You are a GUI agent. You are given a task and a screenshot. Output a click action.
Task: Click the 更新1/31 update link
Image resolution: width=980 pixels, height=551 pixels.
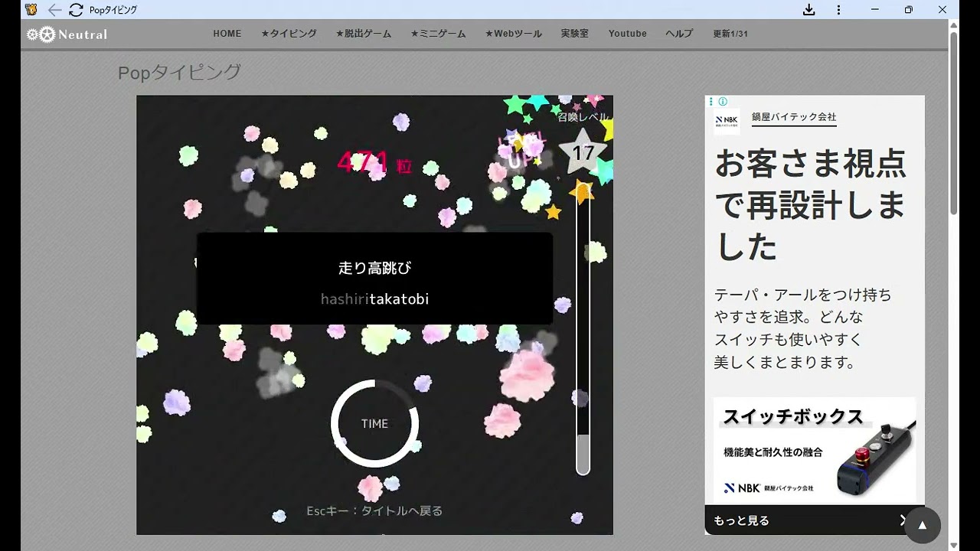click(x=730, y=34)
